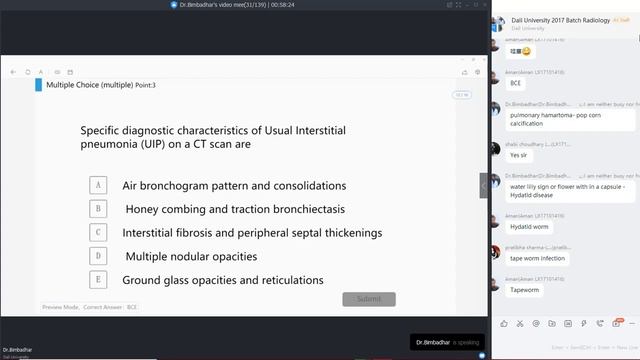This screenshot has height=360, width=640.
Task: Click the thumbs-up icon in chat toolbar
Action: (x=504, y=323)
